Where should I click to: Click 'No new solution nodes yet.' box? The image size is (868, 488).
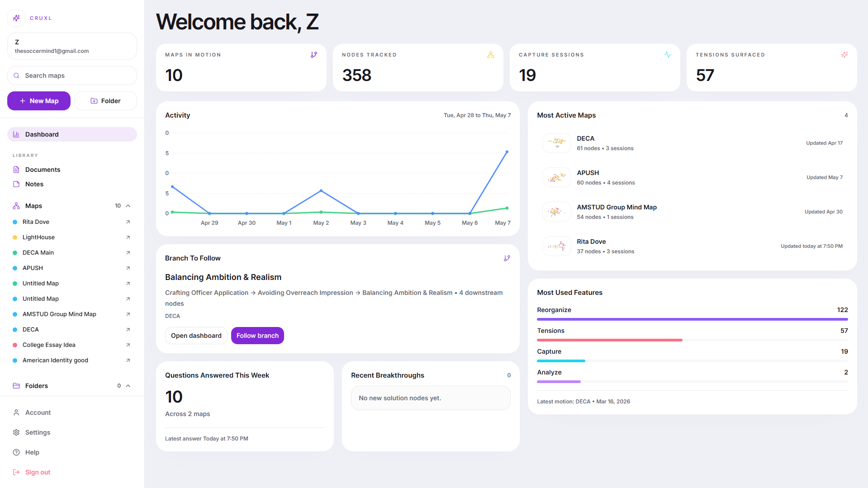(x=431, y=398)
